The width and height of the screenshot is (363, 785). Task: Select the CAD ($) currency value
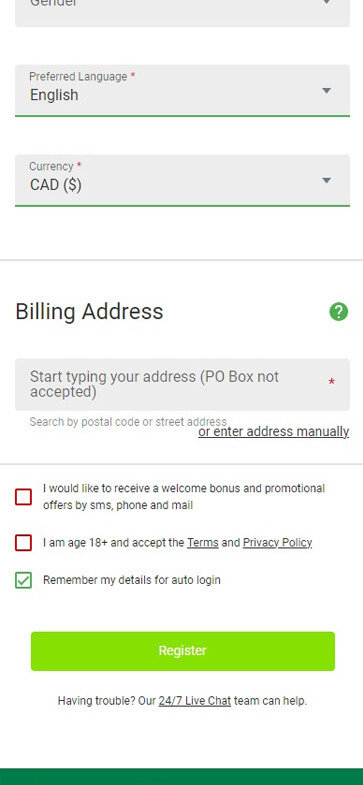tap(56, 185)
